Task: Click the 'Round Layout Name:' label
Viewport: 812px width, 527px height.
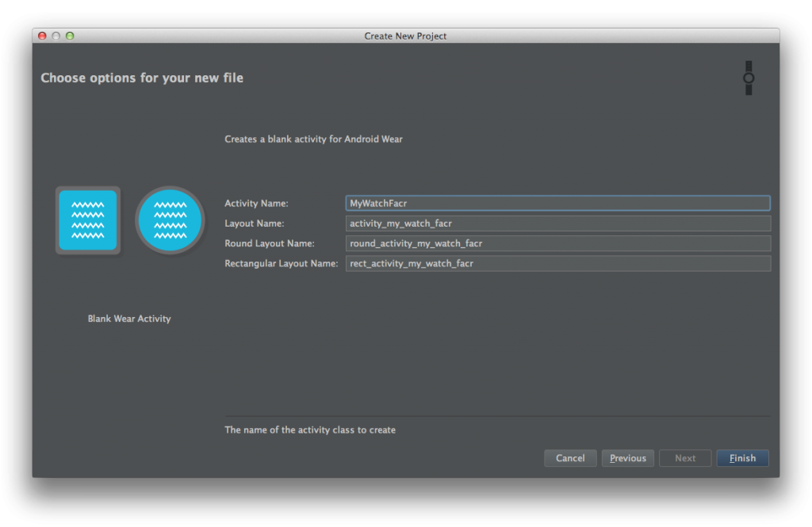Action: click(269, 243)
